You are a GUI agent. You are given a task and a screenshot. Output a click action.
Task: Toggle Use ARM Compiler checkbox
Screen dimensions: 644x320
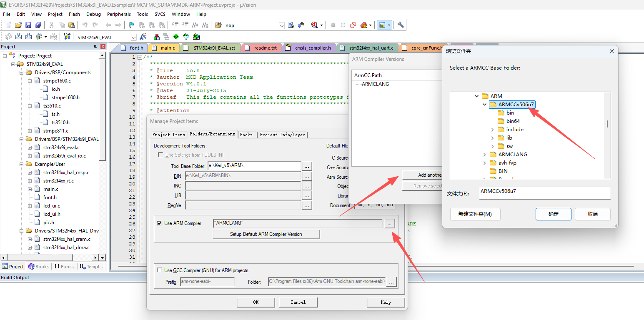(159, 223)
